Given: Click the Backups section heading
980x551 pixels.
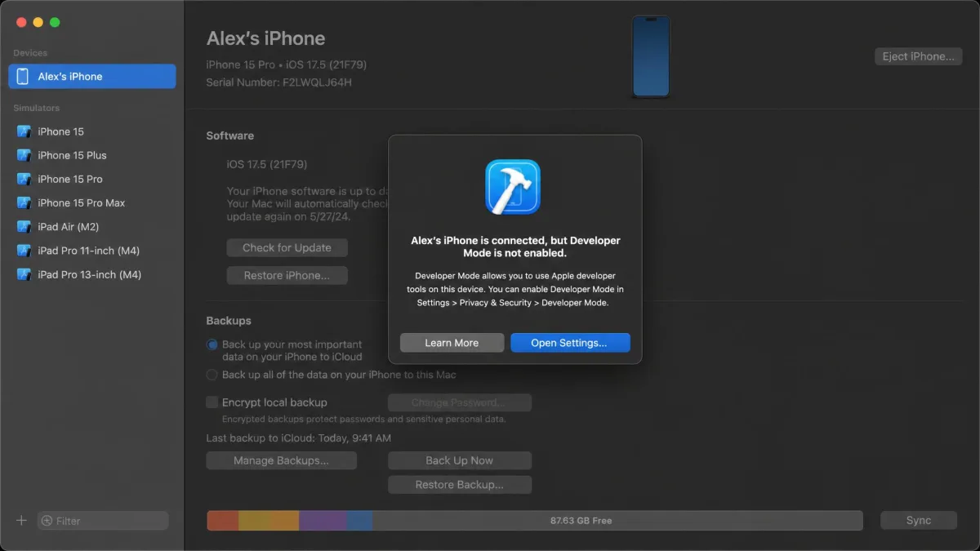Looking at the screenshot, I should (x=229, y=321).
